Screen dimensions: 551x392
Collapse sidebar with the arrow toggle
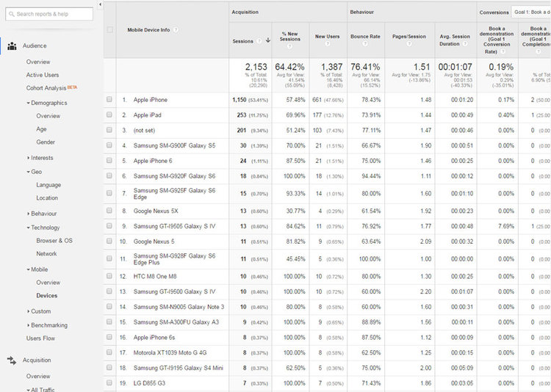tap(100, 4)
